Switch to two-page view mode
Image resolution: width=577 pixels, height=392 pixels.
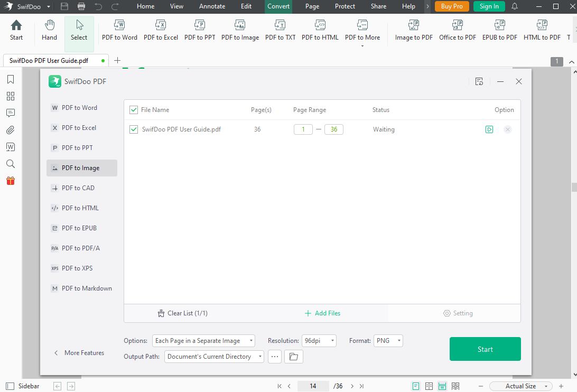coord(429,386)
